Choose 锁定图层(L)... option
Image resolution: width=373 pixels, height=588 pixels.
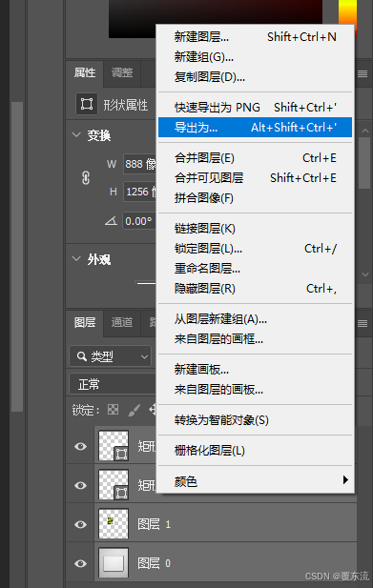tap(255, 248)
